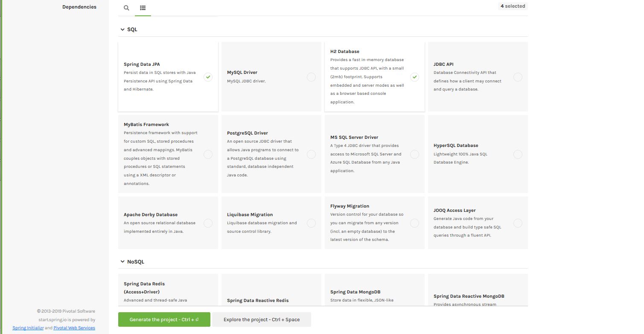Collapse the NoSQL section chevron
The width and height of the screenshot is (644, 334).
(x=122, y=261)
